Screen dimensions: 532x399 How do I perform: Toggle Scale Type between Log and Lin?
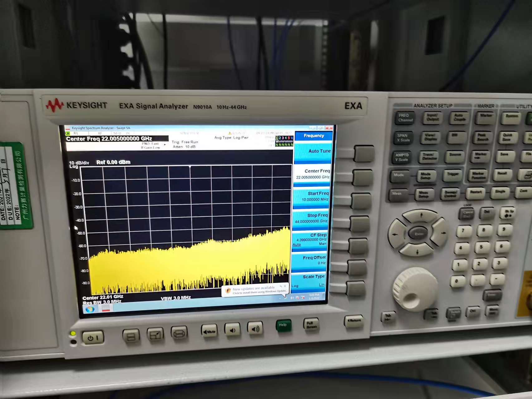pyautogui.click(x=309, y=281)
